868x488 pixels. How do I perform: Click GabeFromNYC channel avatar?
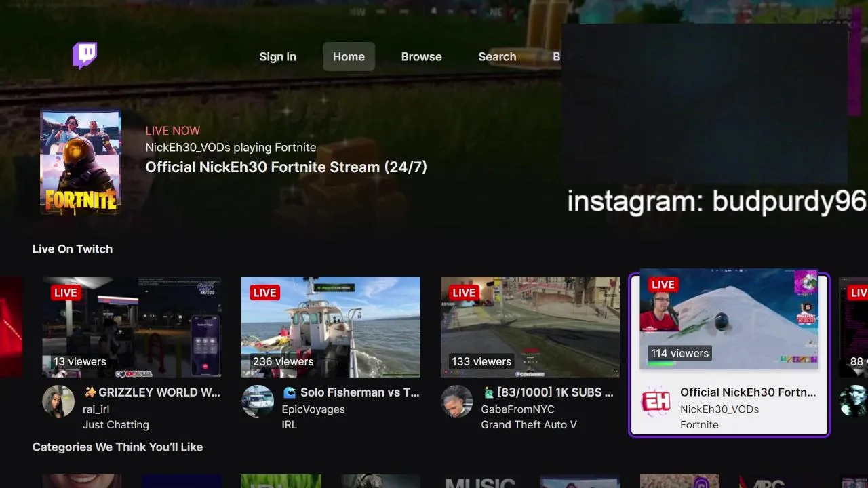click(x=457, y=401)
